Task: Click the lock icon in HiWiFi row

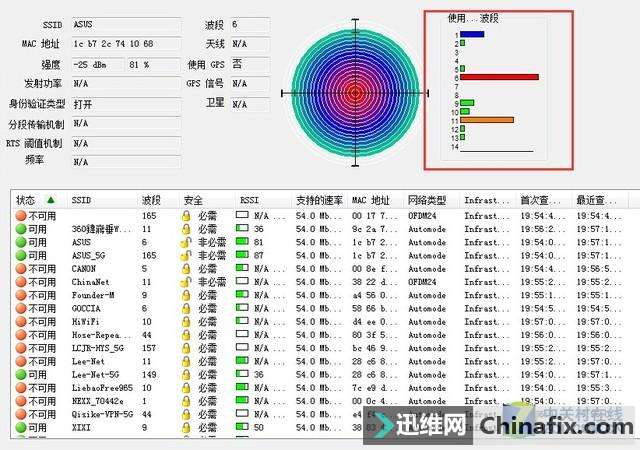Action: 186,322
